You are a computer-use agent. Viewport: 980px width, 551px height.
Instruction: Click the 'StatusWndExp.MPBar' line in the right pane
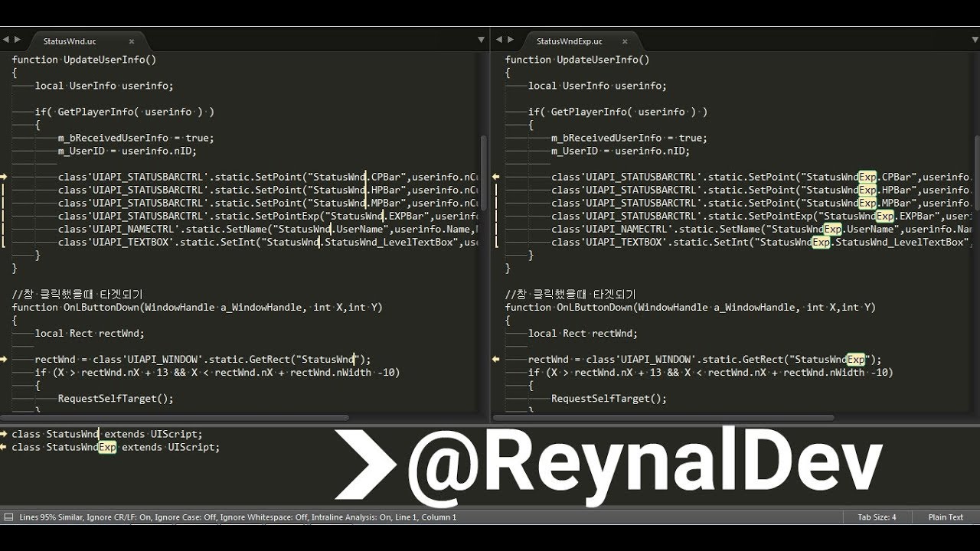coord(762,203)
